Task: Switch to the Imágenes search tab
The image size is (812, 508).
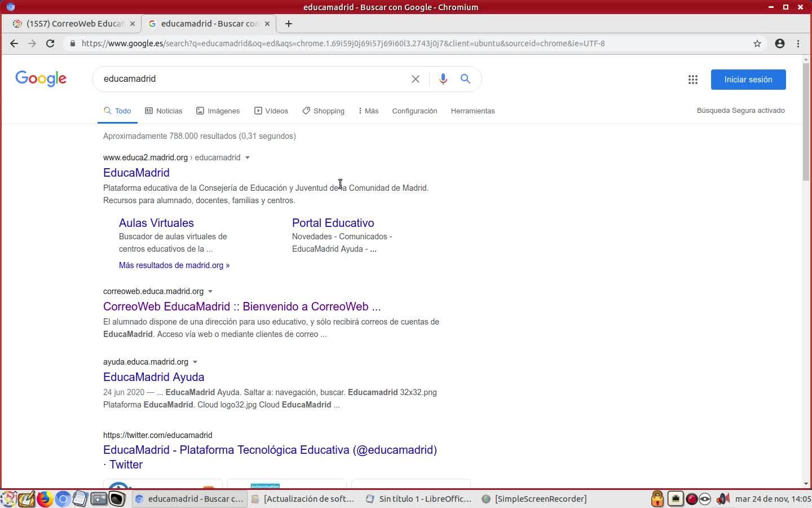Action: (x=218, y=111)
